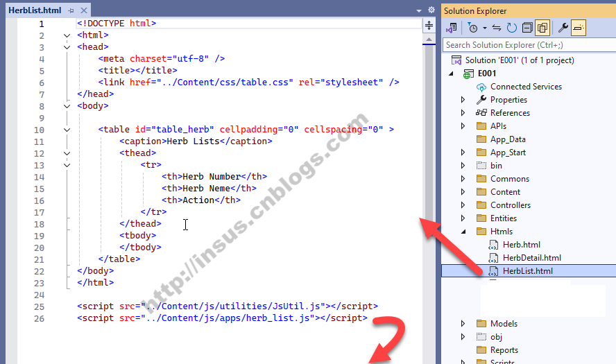The width and height of the screenshot is (616, 364).
Task: Click the References icon
Action: coord(481,113)
